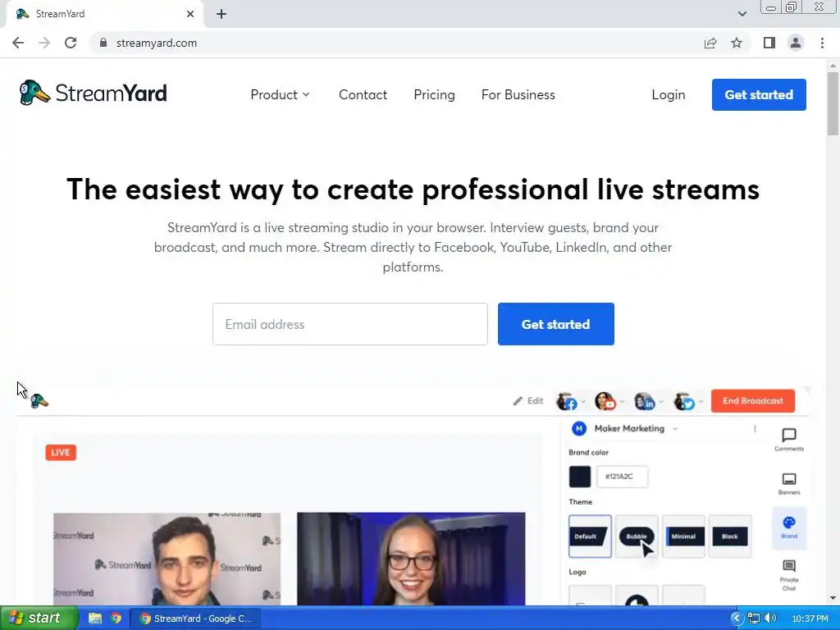The width and height of the screenshot is (840, 630).
Task: Click small duck logo in demo studio
Action: point(39,400)
